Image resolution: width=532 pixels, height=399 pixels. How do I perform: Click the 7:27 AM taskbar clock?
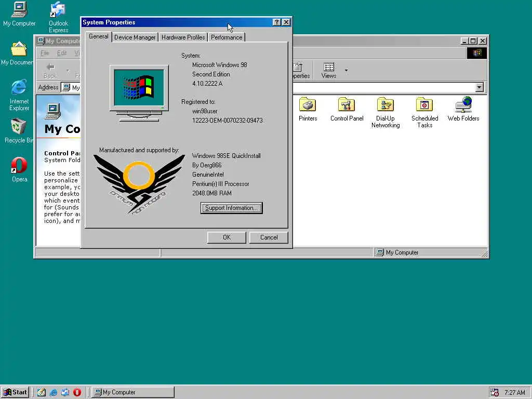514,392
